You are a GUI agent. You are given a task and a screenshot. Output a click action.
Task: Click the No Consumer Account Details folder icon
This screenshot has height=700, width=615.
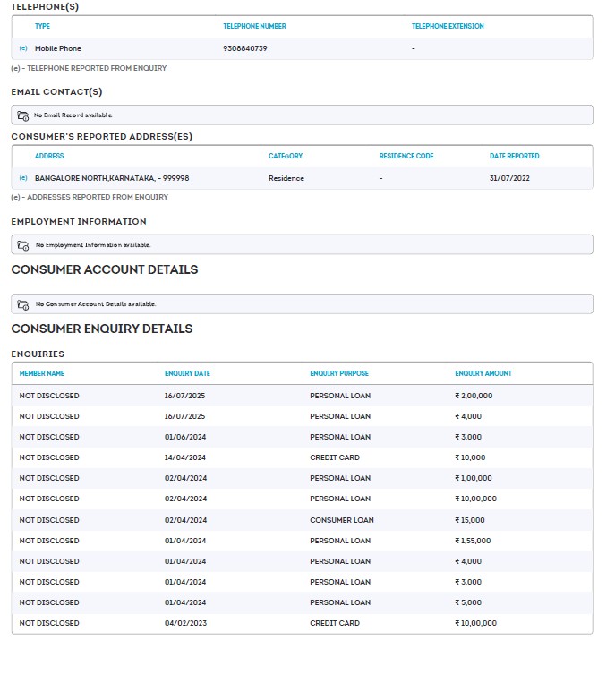23,304
